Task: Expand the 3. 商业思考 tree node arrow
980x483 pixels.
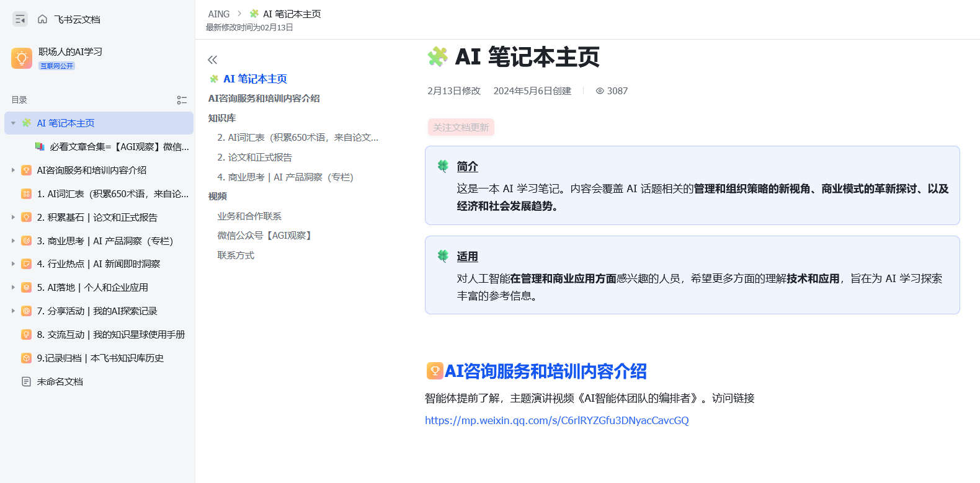Action: point(13,241)
